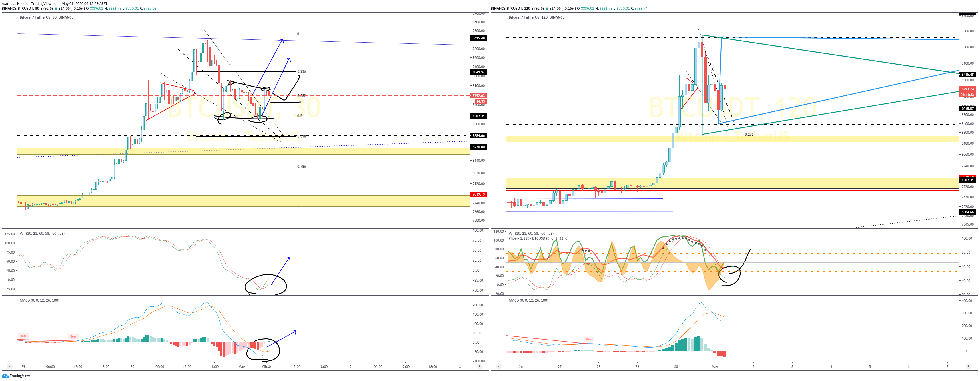Open timezone Z button on right chart

pos(499,366)
